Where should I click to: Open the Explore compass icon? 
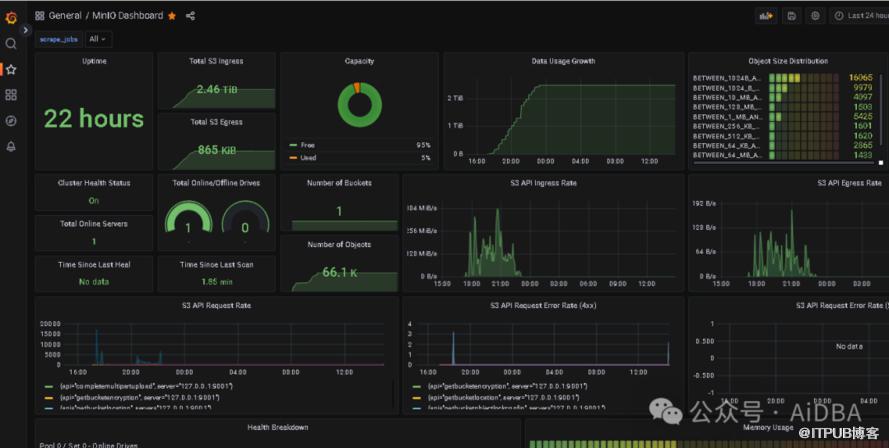coord(11,121)
